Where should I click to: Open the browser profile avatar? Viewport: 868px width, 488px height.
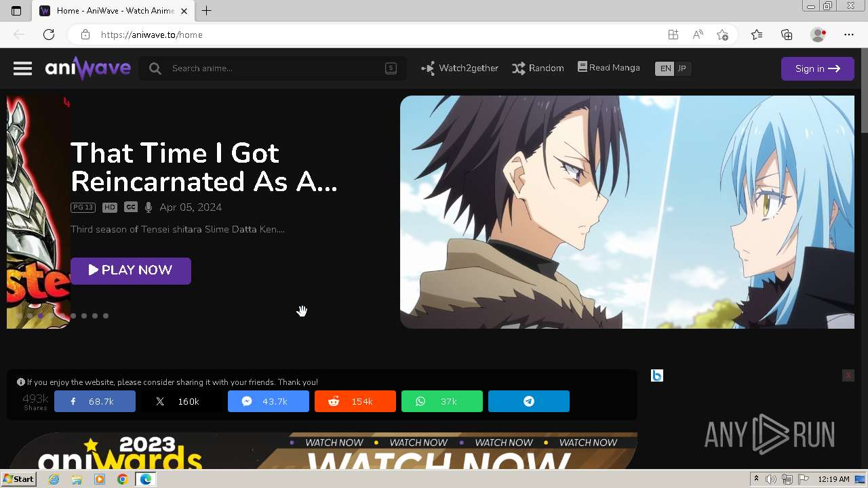pos(818,35)
